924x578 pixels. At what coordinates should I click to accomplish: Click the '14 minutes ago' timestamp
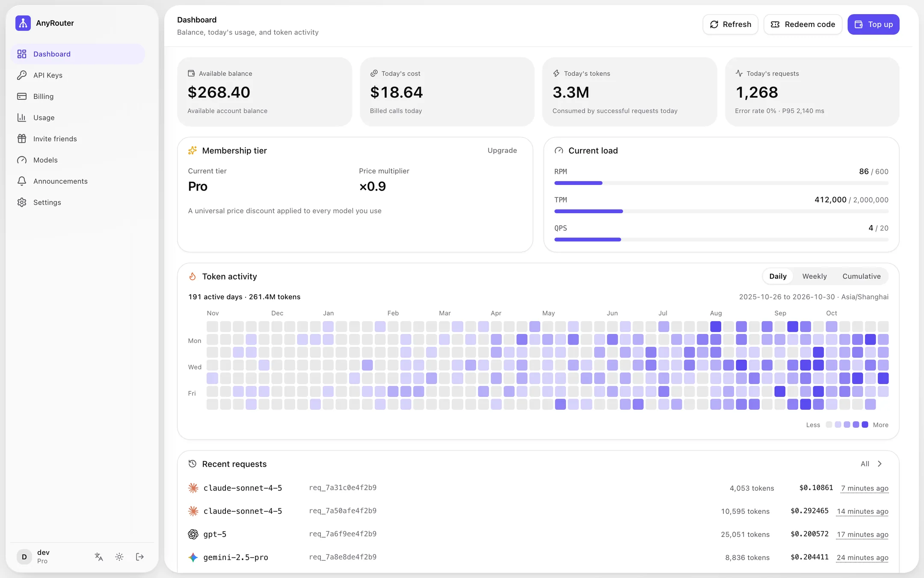(862, 511)
